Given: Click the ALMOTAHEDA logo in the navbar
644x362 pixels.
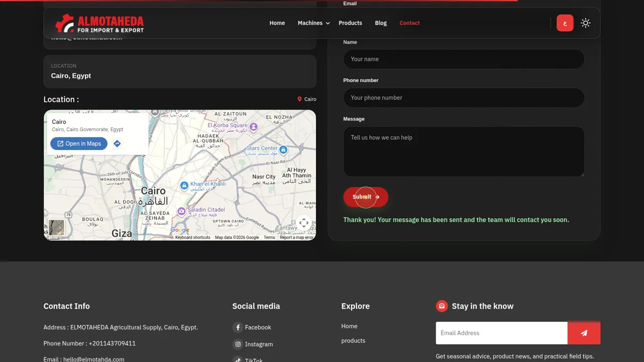Looking at the screenshot, I should (x=100, y=23).
